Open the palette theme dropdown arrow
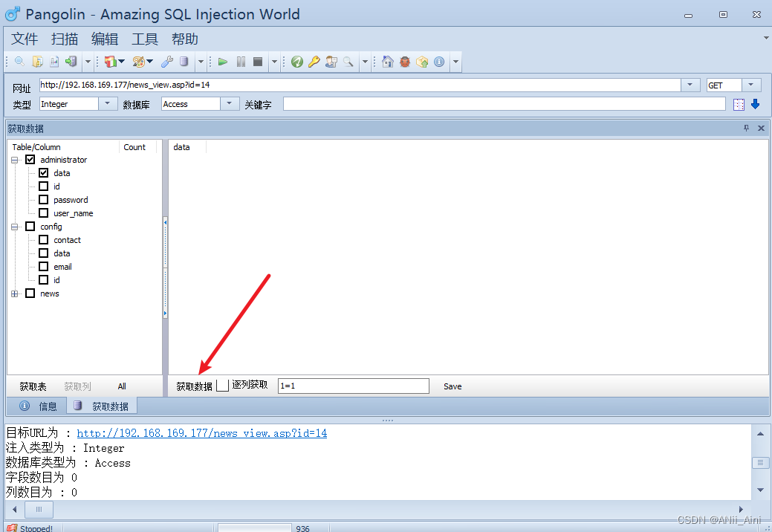Viewport: 772px width, 532px height. pyautogui.click(x=150, y=62)
